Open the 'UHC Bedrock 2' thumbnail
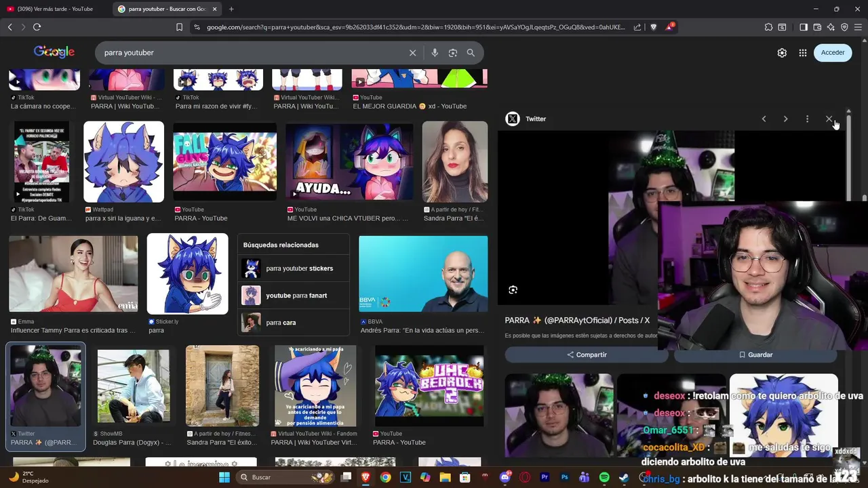The height and width of the screenshot is (488, 868). pyautogui.click(x=429, y=385)
